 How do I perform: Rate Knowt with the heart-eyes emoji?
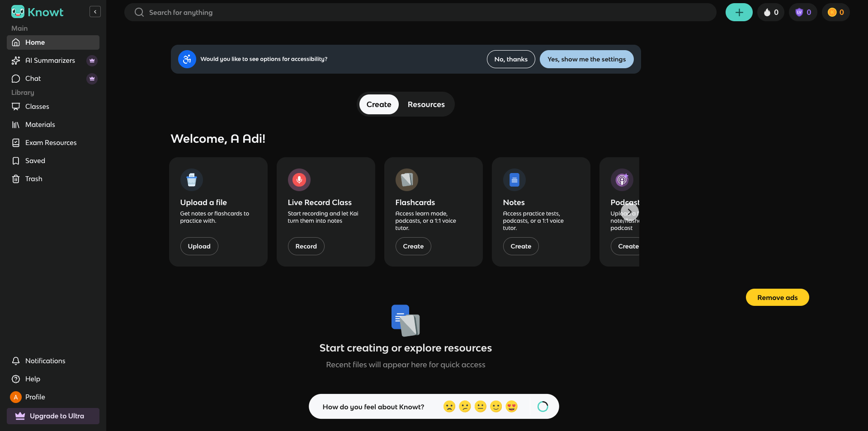[x=511, y=406]
